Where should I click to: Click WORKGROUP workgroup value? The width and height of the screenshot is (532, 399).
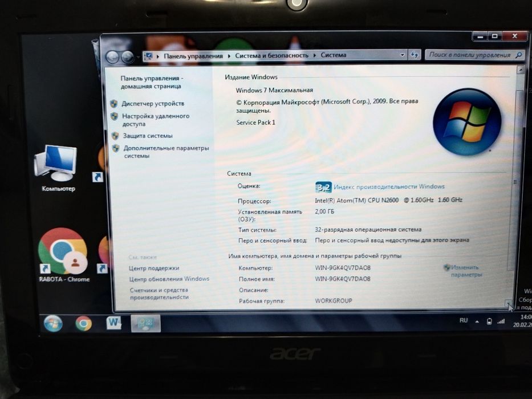click(334, 300)
